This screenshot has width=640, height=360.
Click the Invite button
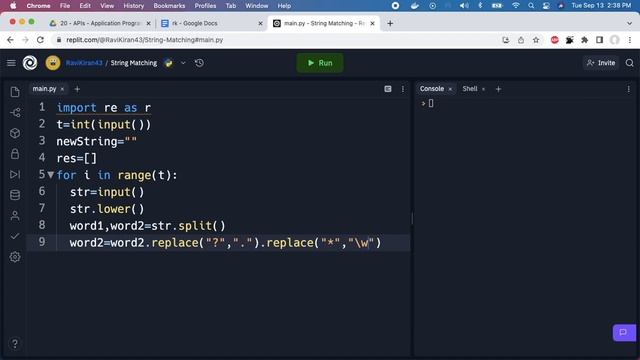coord(601,63)
